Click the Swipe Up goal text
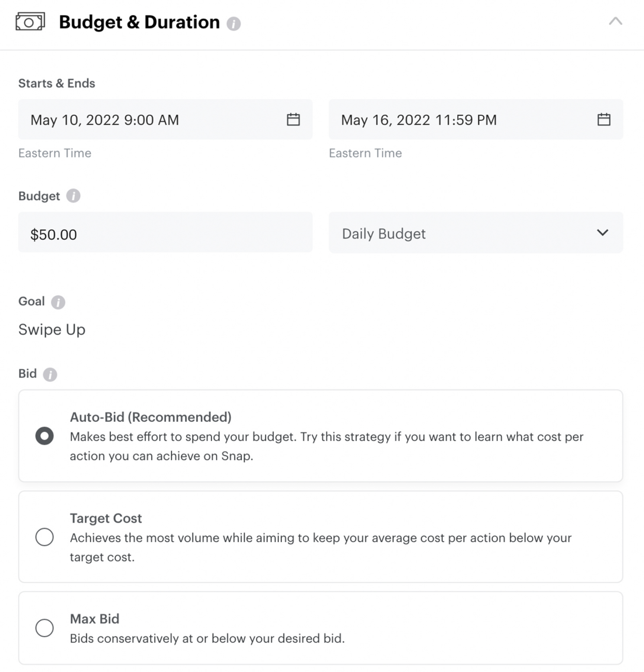The width and height of the screenshot is (644, 672). coord(52,329)
